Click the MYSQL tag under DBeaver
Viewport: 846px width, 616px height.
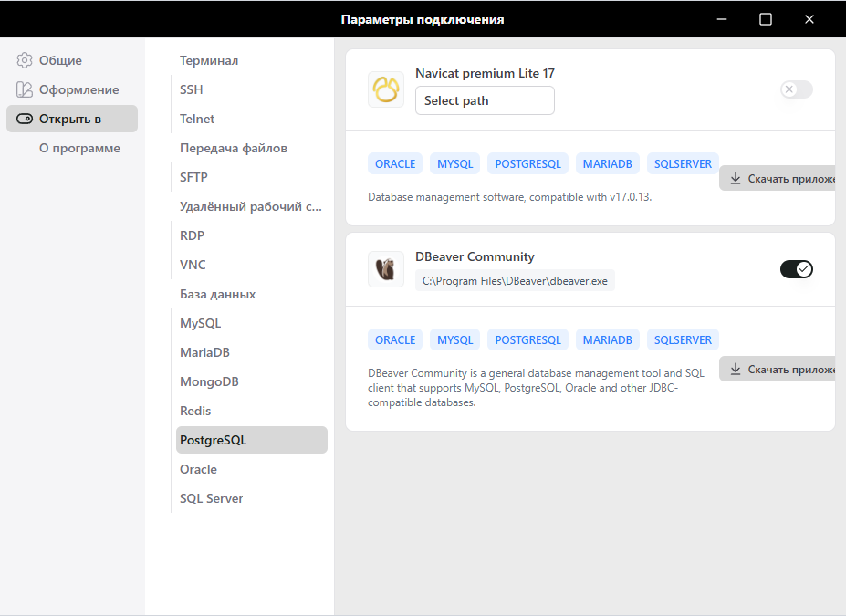tap(454, 339)
